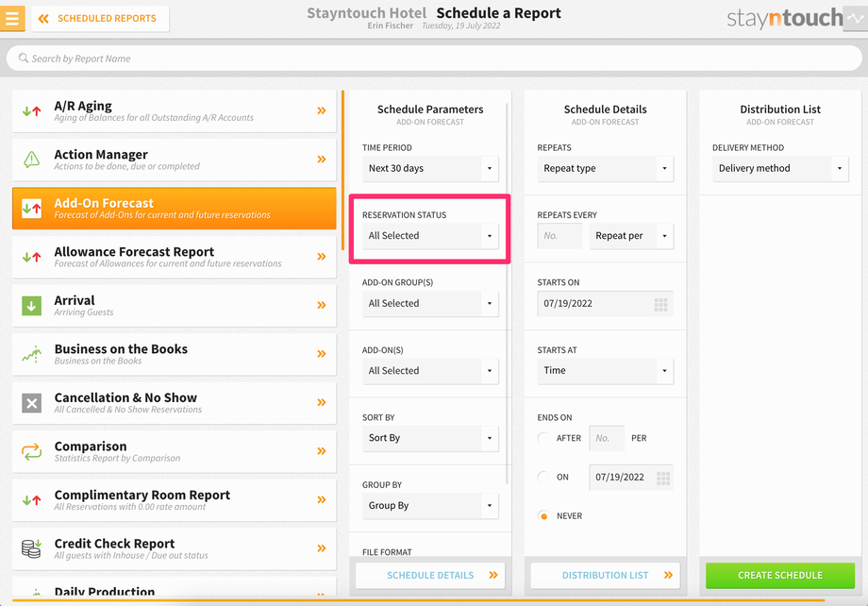This screenshot has width=868, height=606.
Task: Open Arrival chevron arrow
Action: [x=322, y=305]
